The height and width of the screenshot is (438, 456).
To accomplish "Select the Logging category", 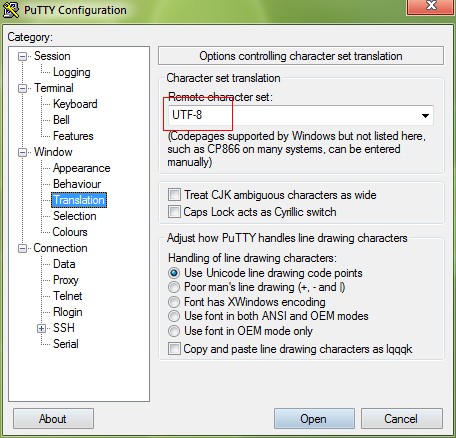I will click(x=72, y=72).
